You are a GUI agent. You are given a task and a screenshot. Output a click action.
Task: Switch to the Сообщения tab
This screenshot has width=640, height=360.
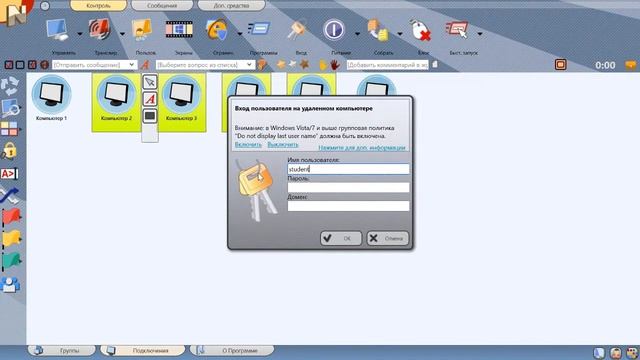tap(162, 6)
